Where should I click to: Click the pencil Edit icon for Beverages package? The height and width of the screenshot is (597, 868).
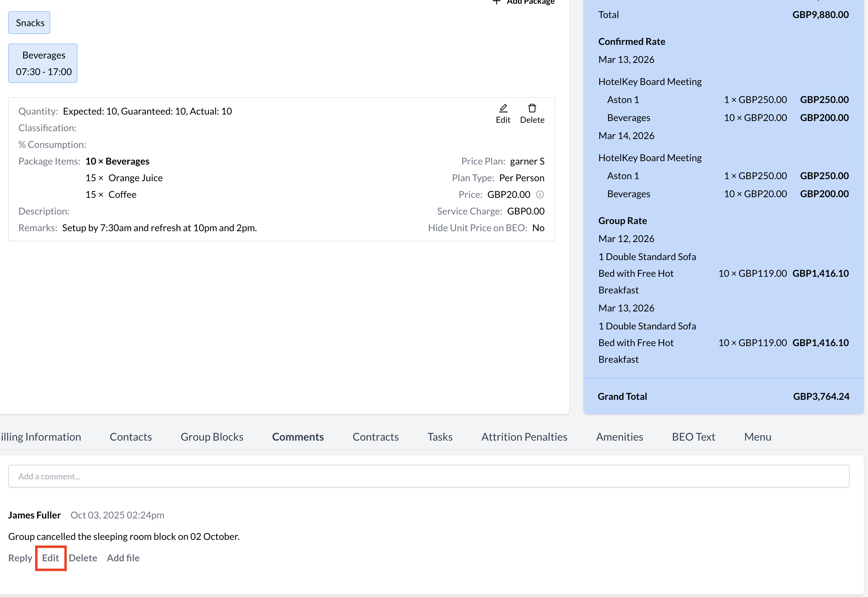coord(503,108)
